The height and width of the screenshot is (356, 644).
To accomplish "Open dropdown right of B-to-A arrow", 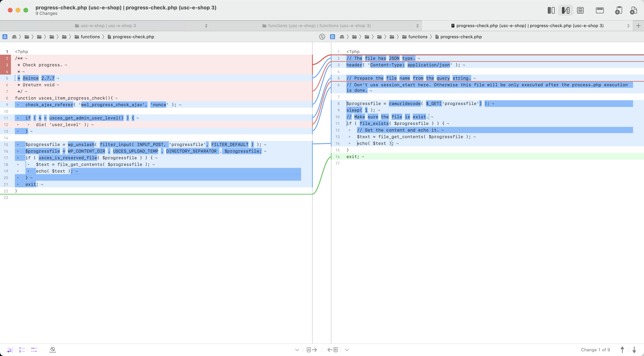I will [347, 350].
